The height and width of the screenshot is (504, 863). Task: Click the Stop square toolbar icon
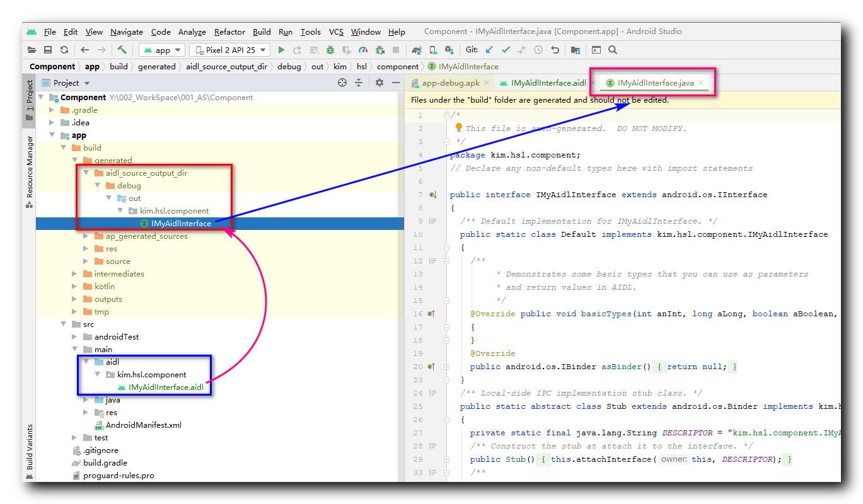(x=396, y=50)
